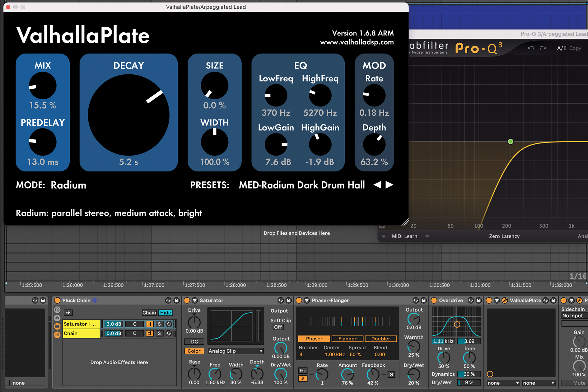Click Saturator device save preset icon
The width and height of the screenshot is (588, 392).
coord(288,300)
